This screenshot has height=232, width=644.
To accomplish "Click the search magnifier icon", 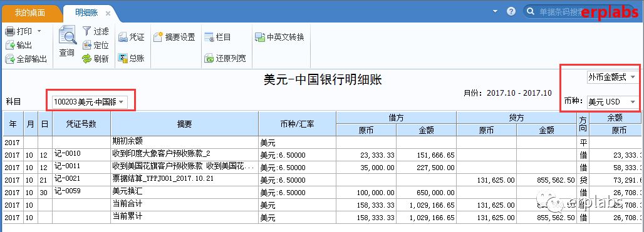I will [x=531, y=11].
